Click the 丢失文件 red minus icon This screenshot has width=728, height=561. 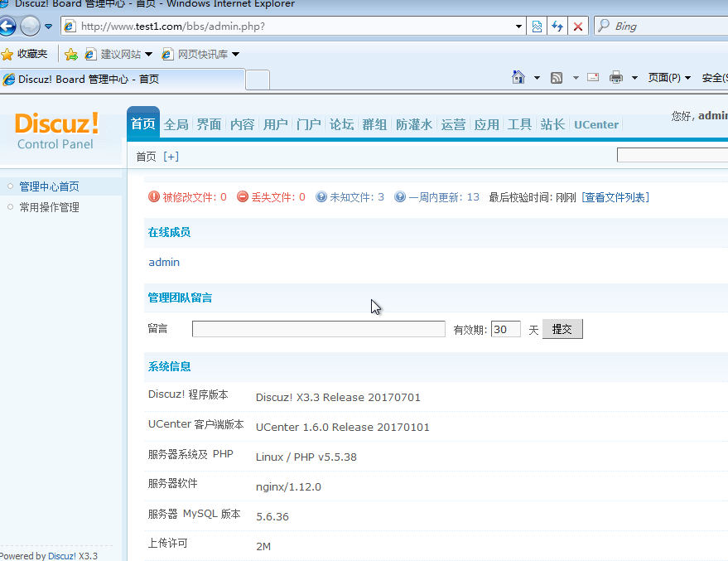tap(243, 197)
